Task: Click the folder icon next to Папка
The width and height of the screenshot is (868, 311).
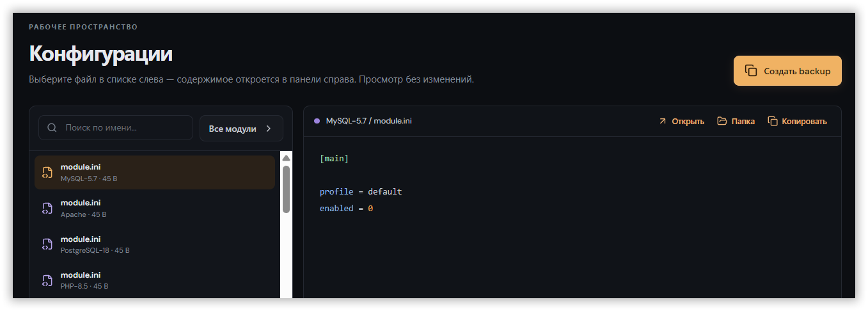Action: pos(722,121)
